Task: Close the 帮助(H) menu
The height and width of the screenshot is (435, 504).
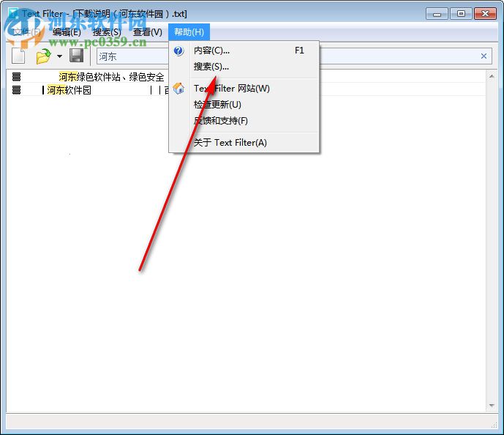Action: 189,32
